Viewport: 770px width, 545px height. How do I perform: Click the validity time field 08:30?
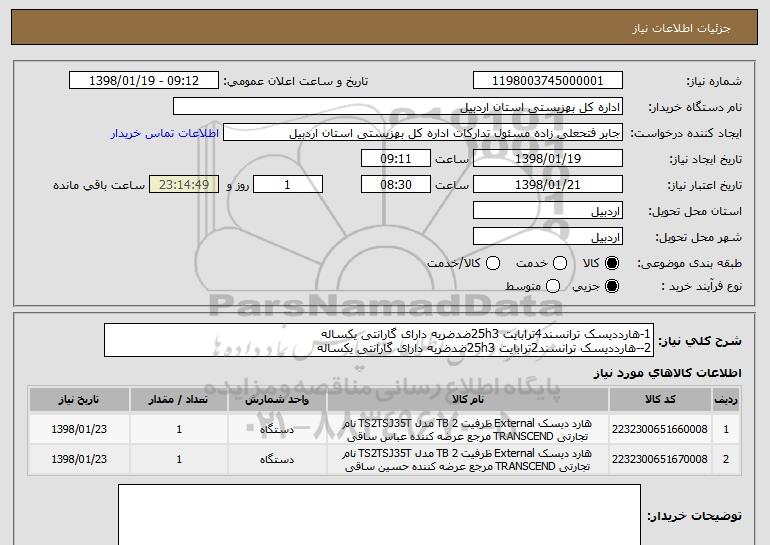pos(396,185)
